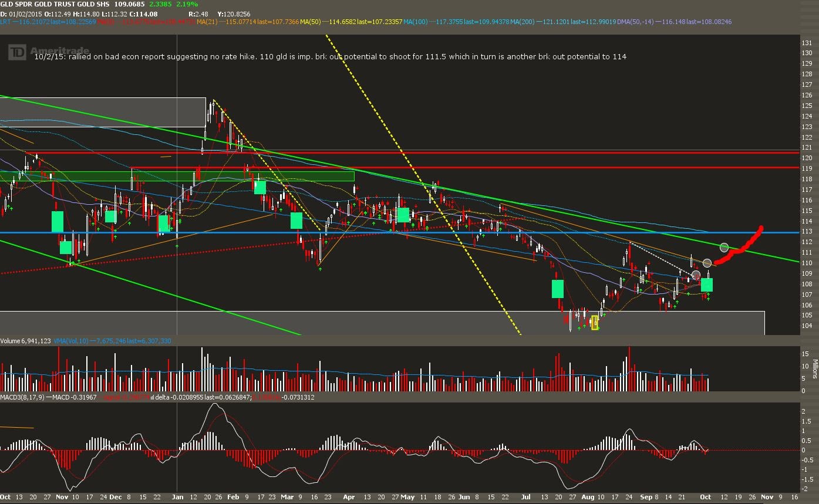This screenshot has width=819, height=504.
Task: Click the Feb label on date axis
Action: coord(233,496)
